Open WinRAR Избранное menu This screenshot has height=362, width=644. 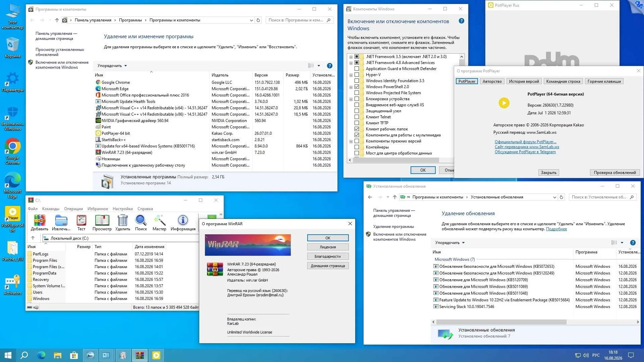(x=98, y=209)
